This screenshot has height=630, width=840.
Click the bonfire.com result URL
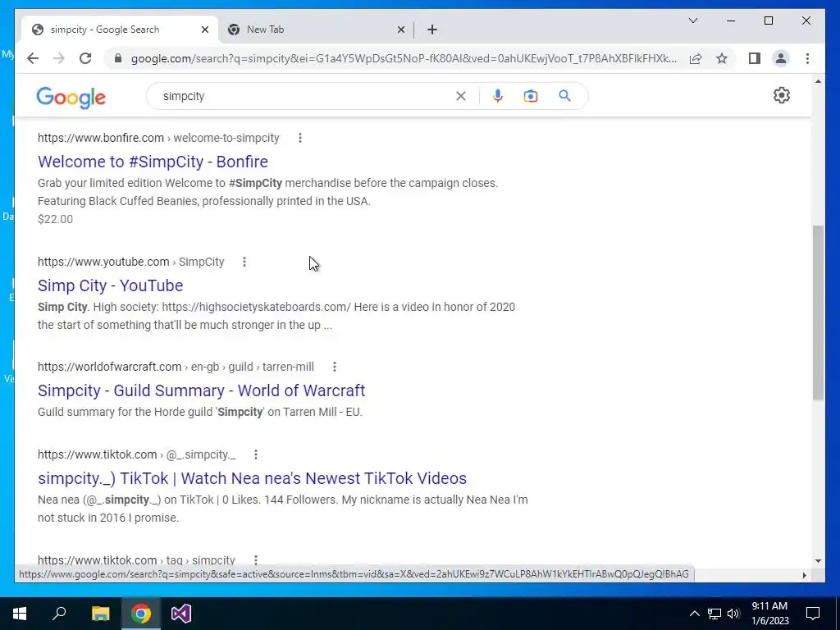(158, 138)
